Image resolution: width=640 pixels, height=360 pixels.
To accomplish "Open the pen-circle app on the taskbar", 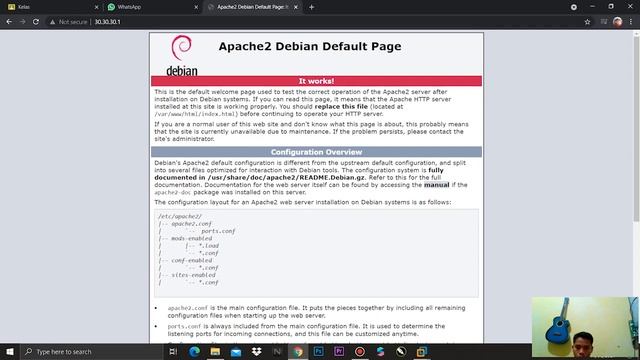I will [x=401, y=351].
